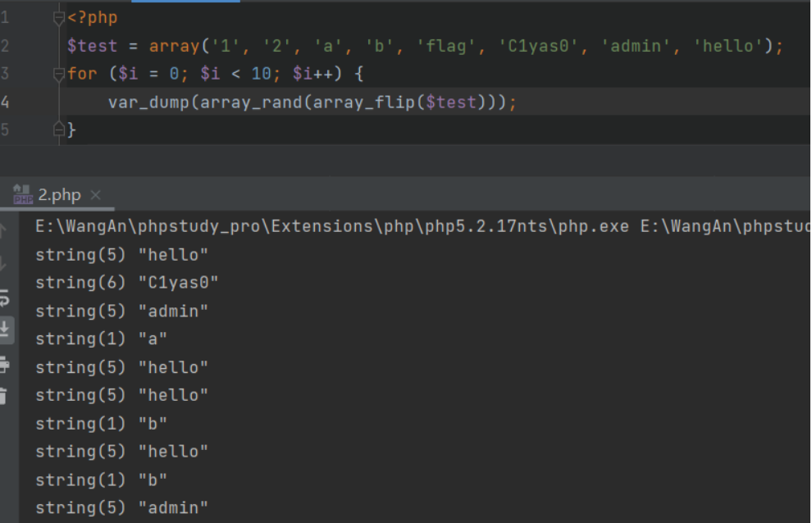Close the 2.php run tab
The height and width of the screenshot is (523, 812).
click(95, 195)
